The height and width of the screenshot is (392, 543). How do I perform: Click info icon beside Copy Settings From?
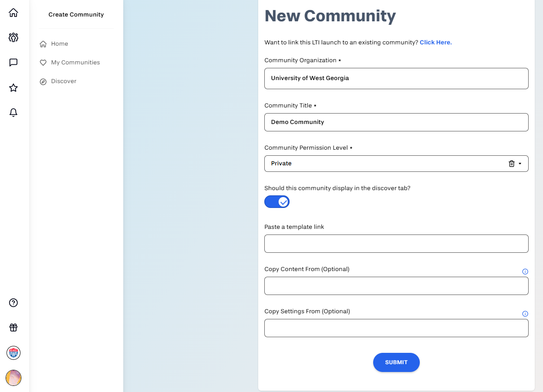(x=525, y=314)
